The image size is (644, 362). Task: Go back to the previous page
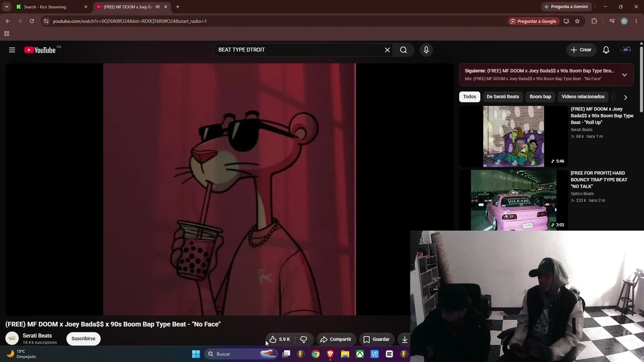click(8, 21)
